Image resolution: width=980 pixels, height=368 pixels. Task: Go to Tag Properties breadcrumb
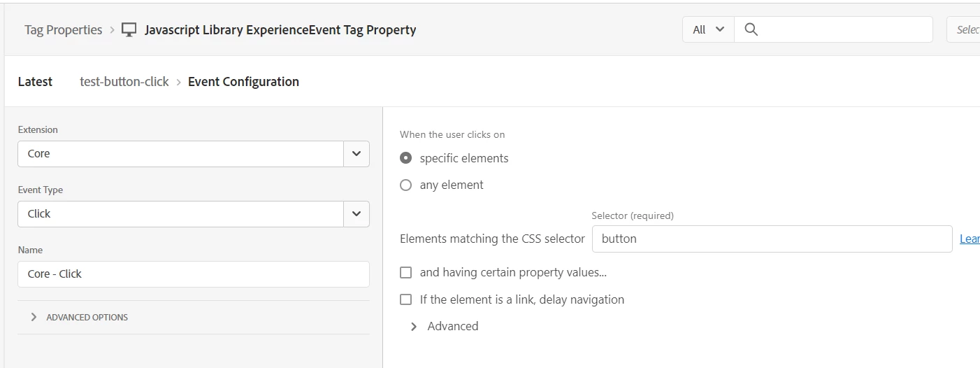63,30
